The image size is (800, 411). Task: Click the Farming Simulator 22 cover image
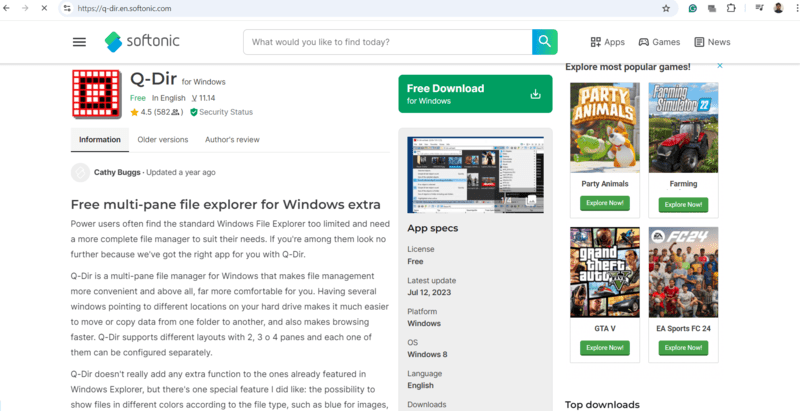click(683, 127)
